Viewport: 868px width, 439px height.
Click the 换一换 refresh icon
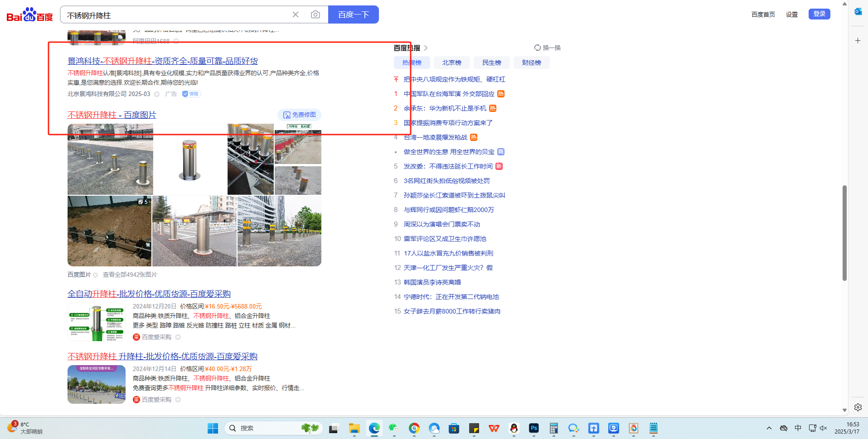[x=538, y=48]
